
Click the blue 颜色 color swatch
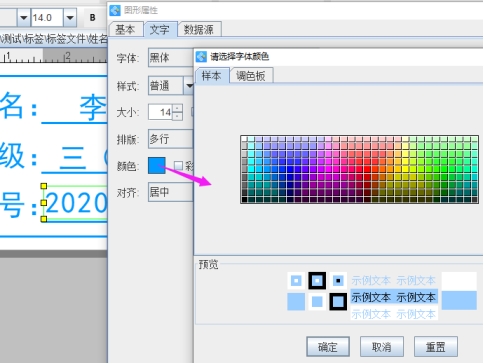157,165
